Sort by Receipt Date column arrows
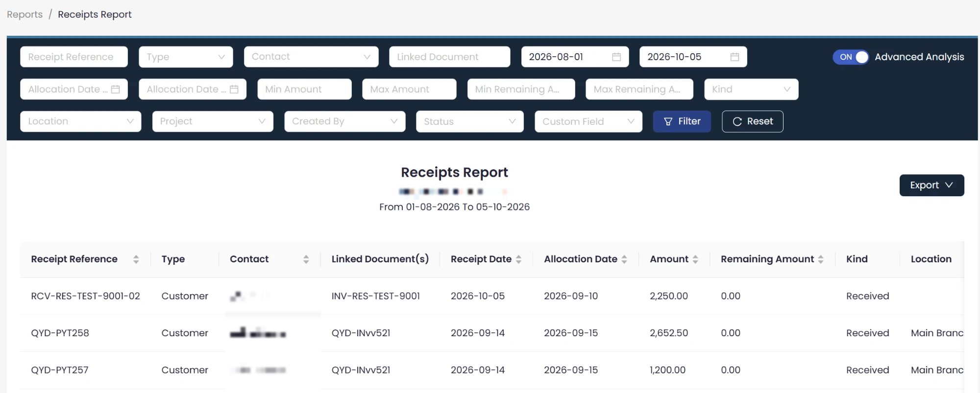 point(518,259)
